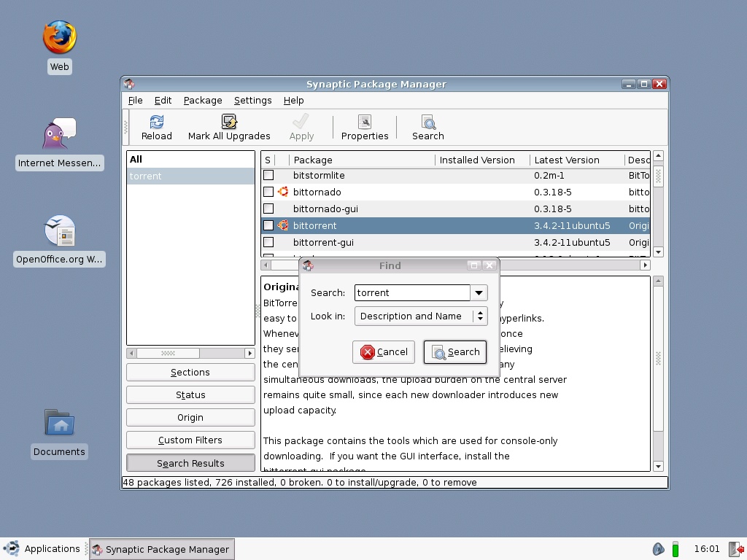Click the Search magnifier in the toolbar
The height and width of the screenshot is (560, 747).
tap(428, 122)
